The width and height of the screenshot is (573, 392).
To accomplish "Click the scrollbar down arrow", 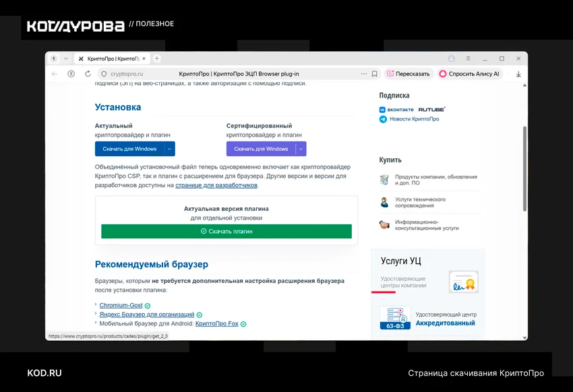I will [x=524, y=338].
